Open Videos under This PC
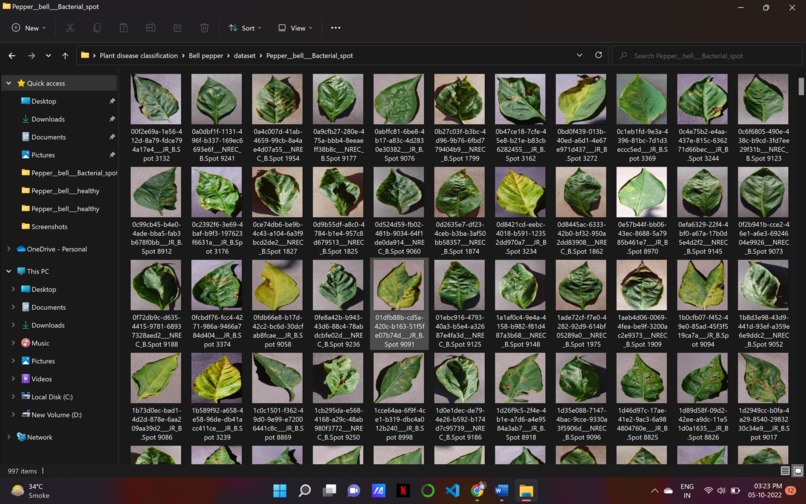806x504 pixels. click(x=41, y=379)
